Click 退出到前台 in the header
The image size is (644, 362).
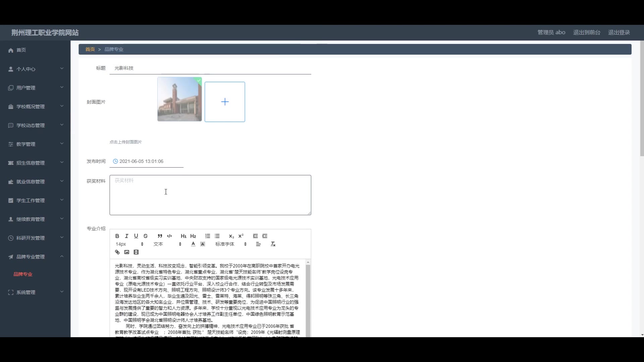587,33
